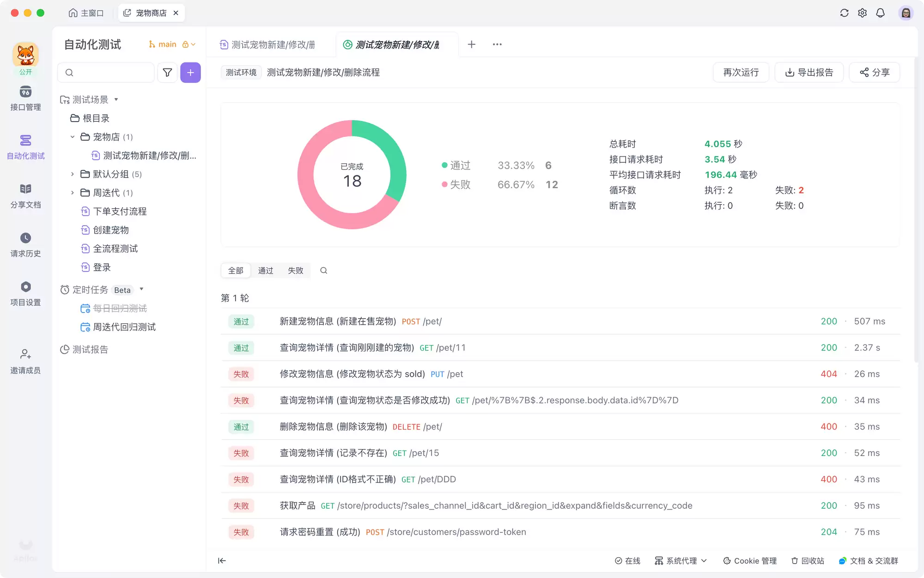Click the search icon beside 失败 filter
The width and height of the screenshot is (924, 578).
coord(324,271)
